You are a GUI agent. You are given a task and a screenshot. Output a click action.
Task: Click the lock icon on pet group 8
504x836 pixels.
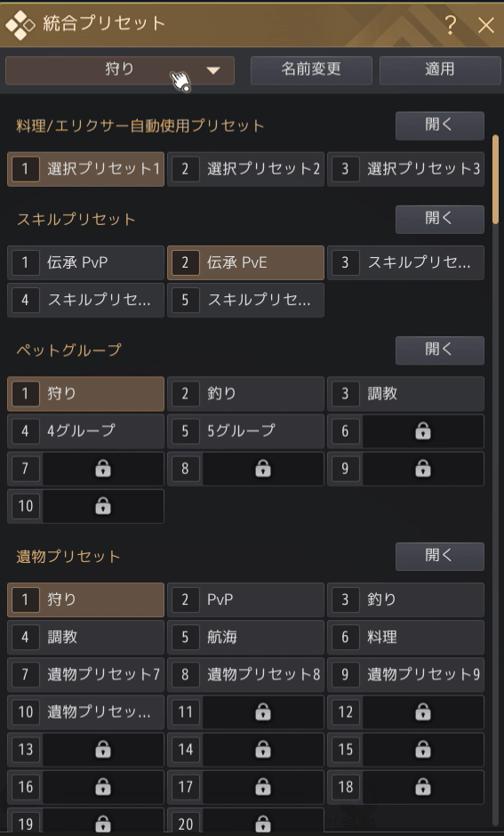262,469
